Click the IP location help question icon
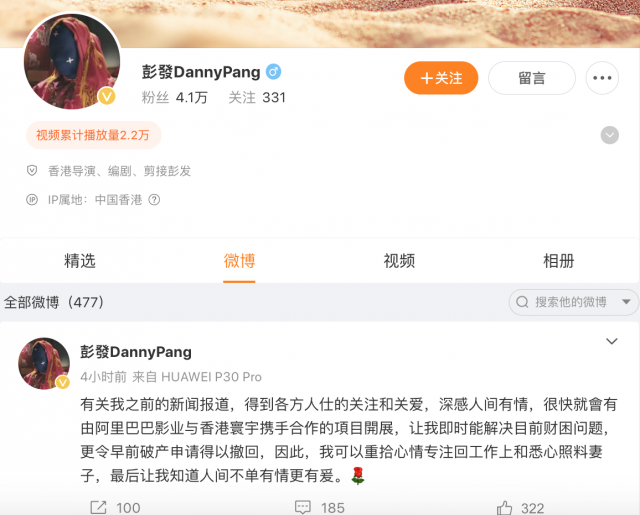 154,200
